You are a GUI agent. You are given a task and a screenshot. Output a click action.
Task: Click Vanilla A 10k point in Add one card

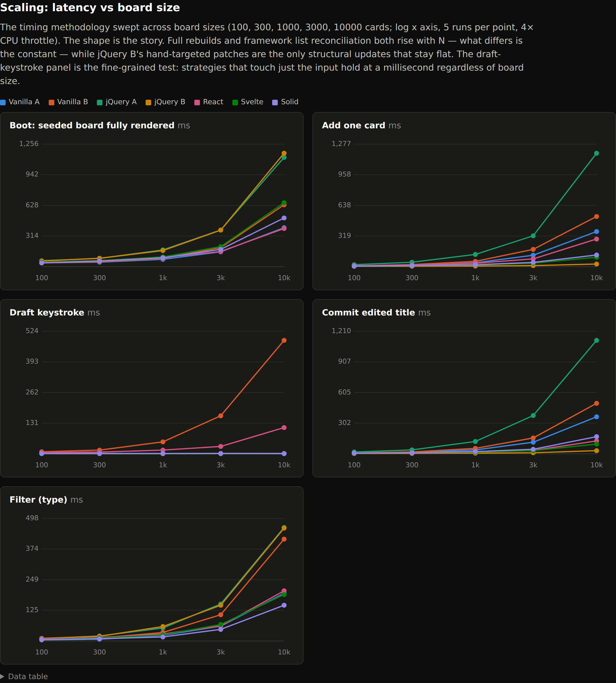596,232
